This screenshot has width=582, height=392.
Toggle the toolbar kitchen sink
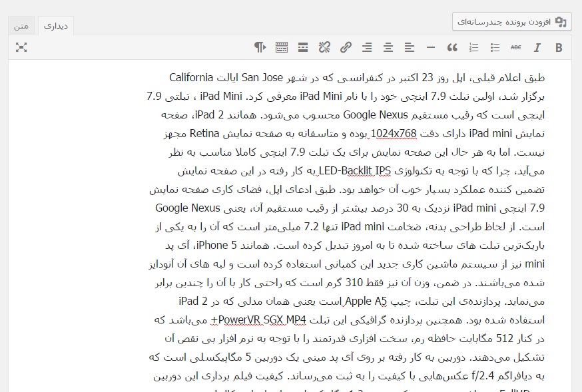pyautogui.click(x=282, y=47)
